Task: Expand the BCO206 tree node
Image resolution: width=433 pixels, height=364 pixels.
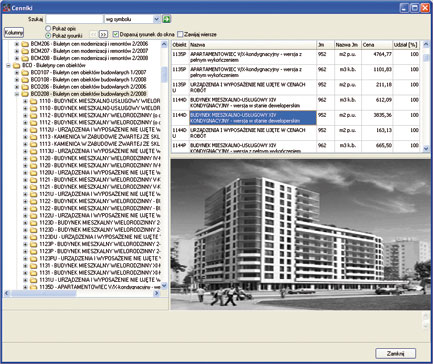Action: 17,87
